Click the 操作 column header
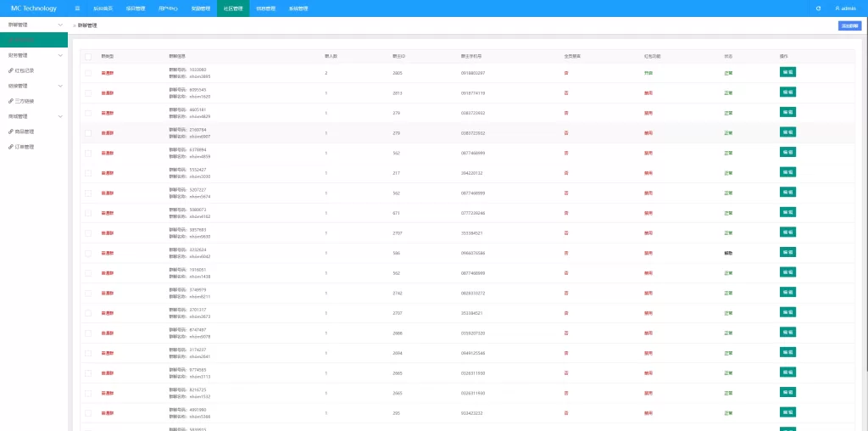The image size is (868, 431). point(783,57)
